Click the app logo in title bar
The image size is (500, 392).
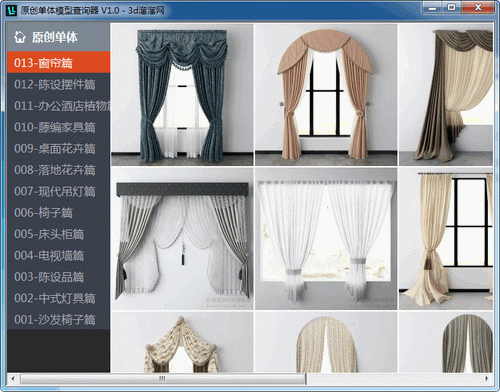[x=12, y=10]
